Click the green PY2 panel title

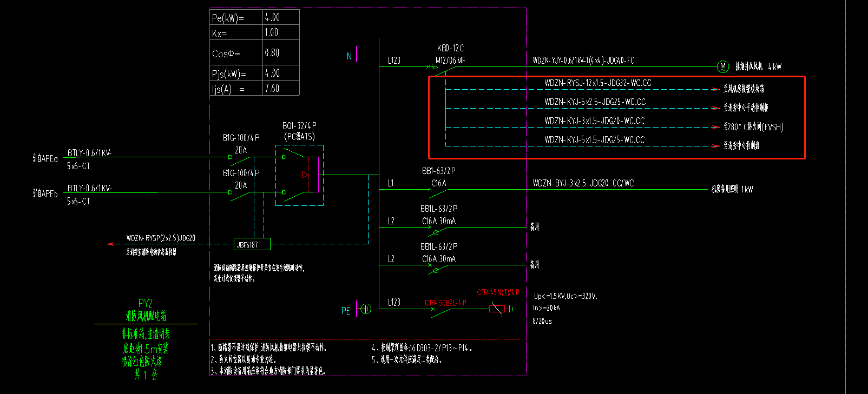click(x=145, y=303)
